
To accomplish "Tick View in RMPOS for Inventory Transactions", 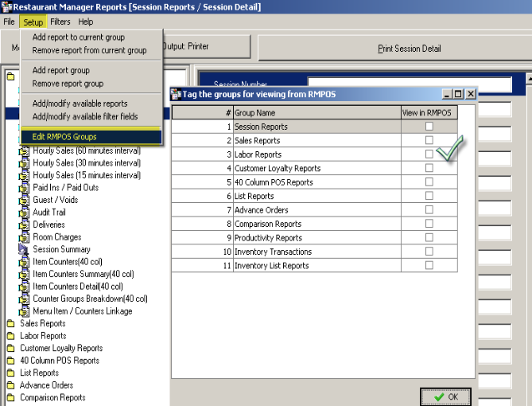I will coord(429,252).
